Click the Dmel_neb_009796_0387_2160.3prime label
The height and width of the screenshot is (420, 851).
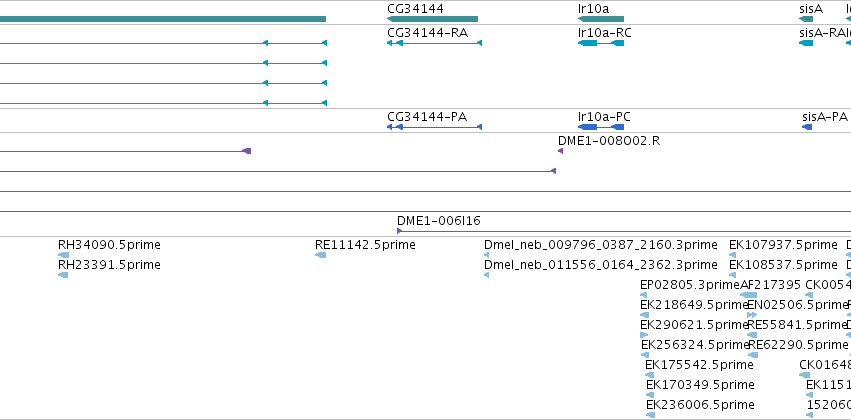pos(601,245)
